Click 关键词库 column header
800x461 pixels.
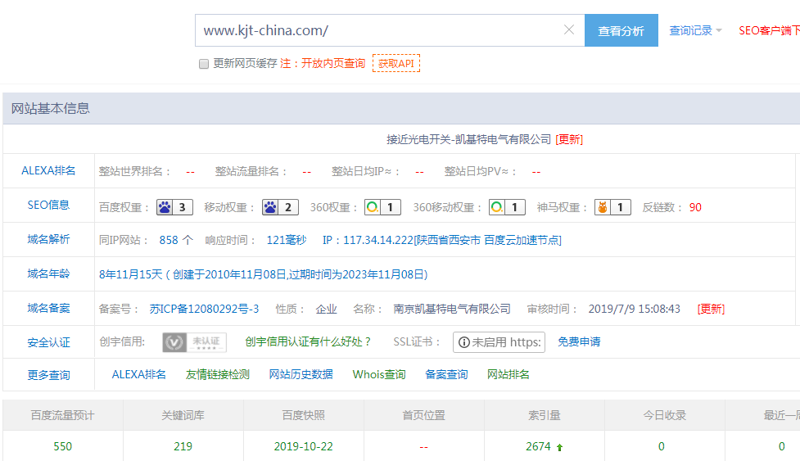pyautogui.click(x=183, y=416)
